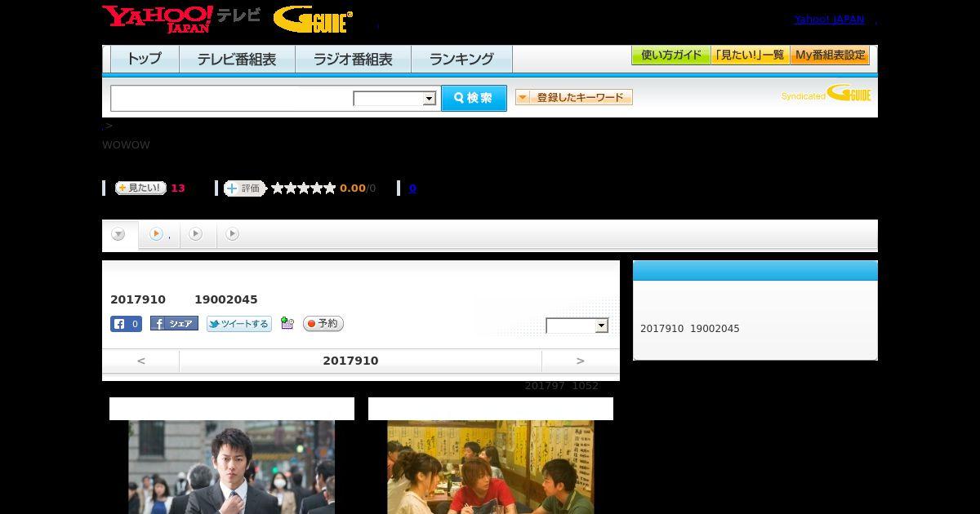Click the 予約 record reservation button

(323, 324)
